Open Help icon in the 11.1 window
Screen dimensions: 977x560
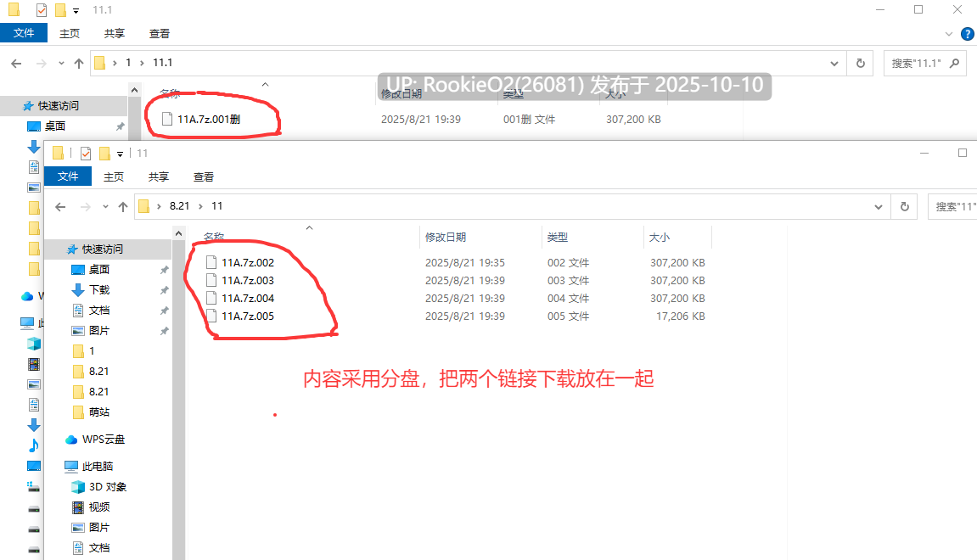968,34
